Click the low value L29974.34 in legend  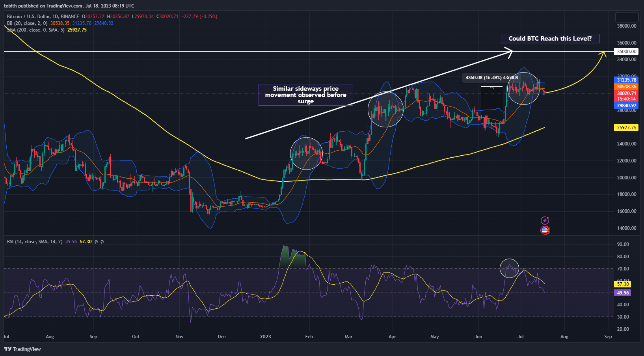143,17
